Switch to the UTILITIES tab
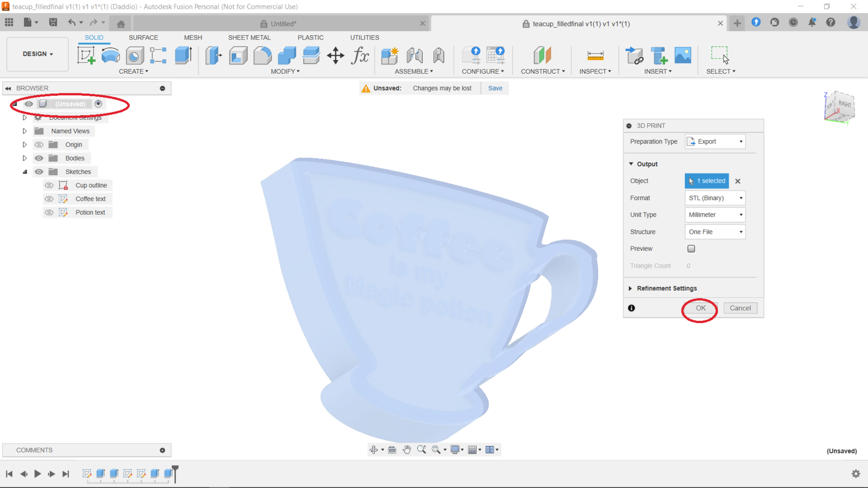 tap(364, 38)
